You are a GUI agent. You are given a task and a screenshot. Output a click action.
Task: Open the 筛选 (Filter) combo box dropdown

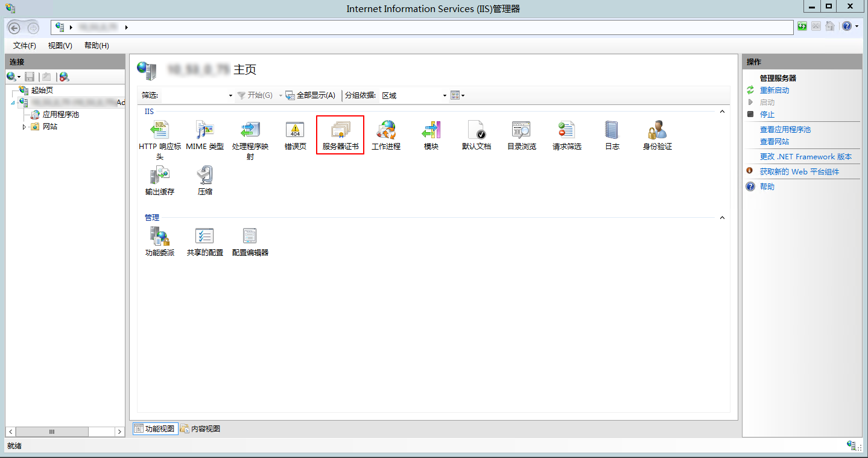pos(230,96)
